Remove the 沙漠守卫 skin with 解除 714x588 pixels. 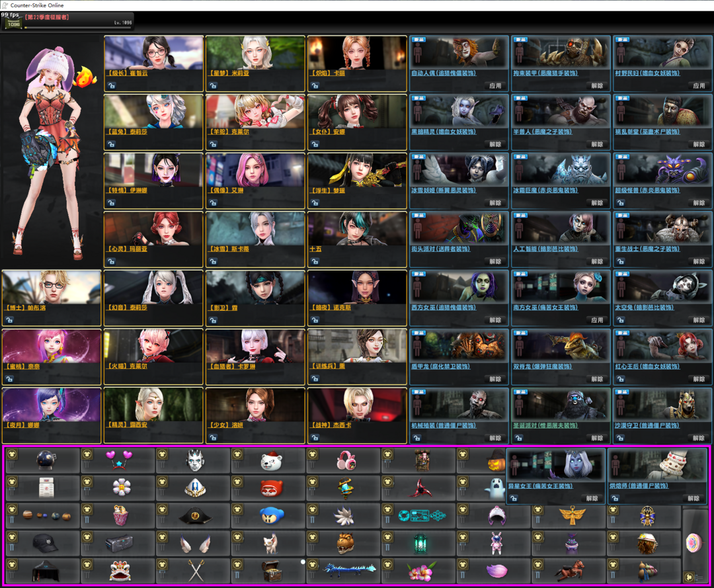[x=699, y=438]
